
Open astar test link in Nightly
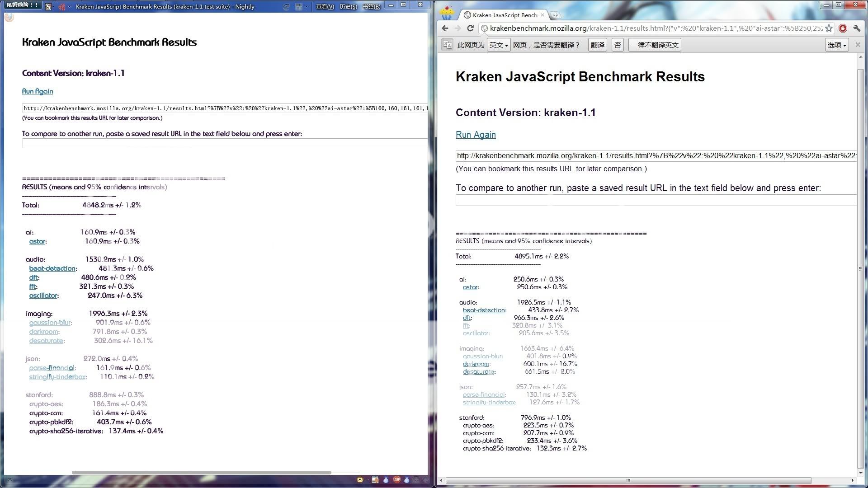click(37, 241)
